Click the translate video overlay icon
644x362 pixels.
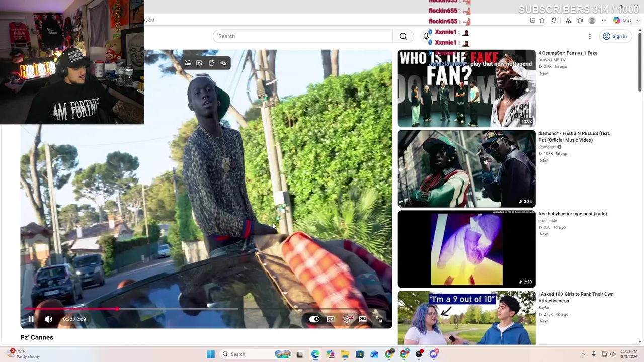point(223,63)
